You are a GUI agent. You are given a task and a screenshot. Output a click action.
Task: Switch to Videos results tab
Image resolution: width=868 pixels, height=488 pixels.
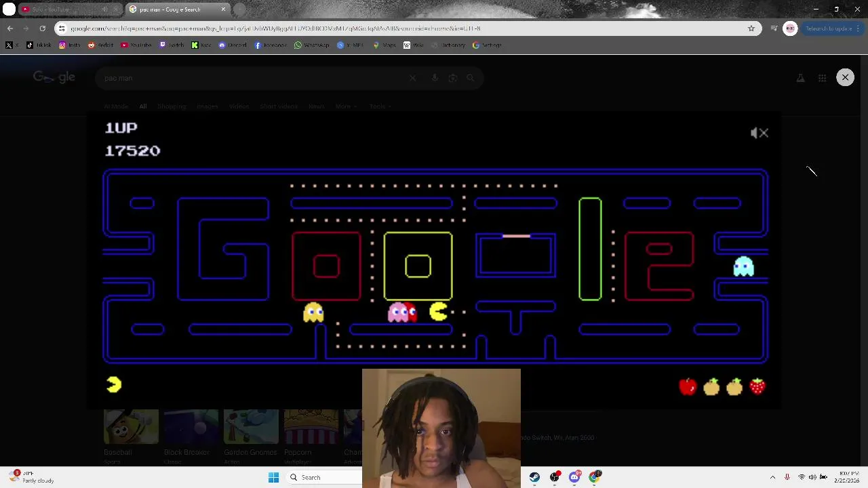click(x=239, y=106)
